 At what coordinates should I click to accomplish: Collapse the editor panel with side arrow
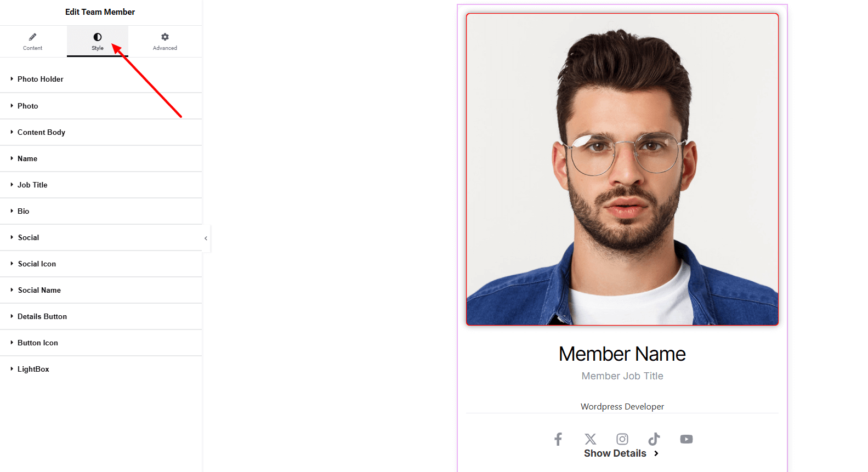coord(206,238)
